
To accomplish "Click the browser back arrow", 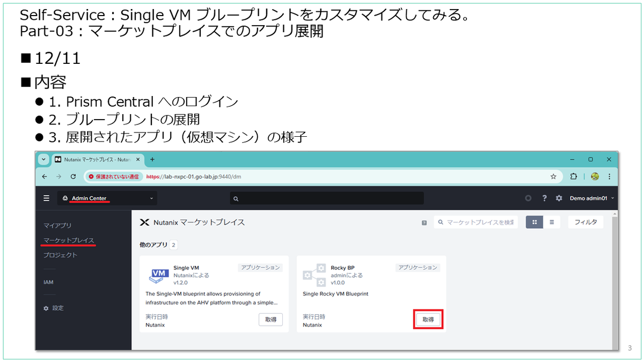I will click(45, 176).
